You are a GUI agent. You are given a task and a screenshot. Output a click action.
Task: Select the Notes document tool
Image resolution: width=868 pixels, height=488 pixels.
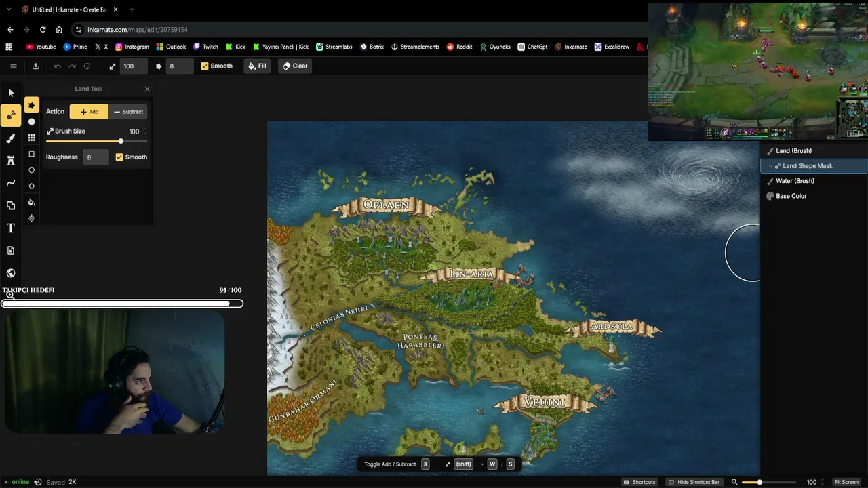[11, 251]
